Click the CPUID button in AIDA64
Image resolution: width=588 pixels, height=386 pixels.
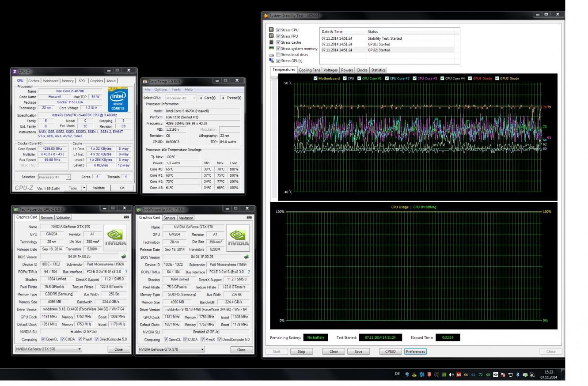(x=391, y=352)
